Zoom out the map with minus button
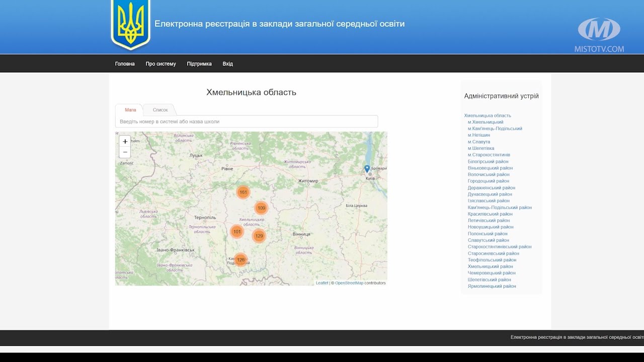Viewport: 644px width, 362px height. click(125, 152)
